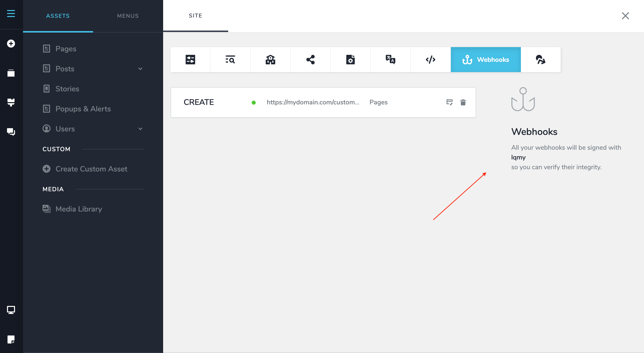
Task: Open the translation languages settings icon
Action: point(390,60)
